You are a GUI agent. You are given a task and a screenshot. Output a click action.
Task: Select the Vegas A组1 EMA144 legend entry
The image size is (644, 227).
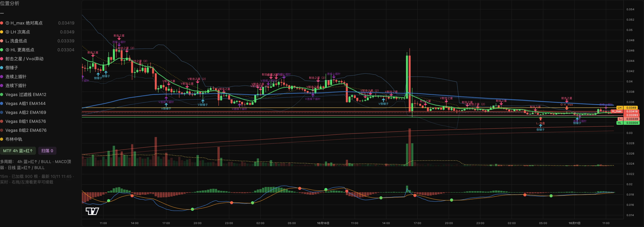pos(23,103)
